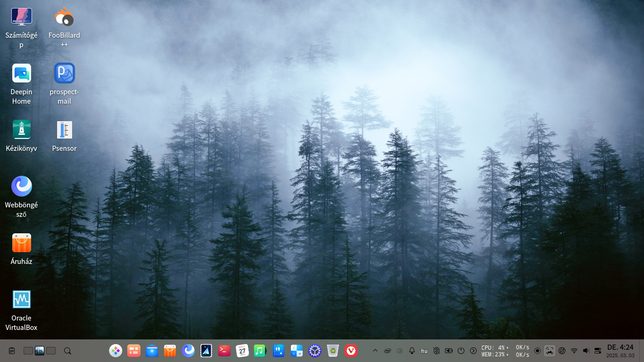The width and height of the screenshot is (644, 362).
Task: Open the Oracle VirtualBox desktop icon
Action: point(21,310)
